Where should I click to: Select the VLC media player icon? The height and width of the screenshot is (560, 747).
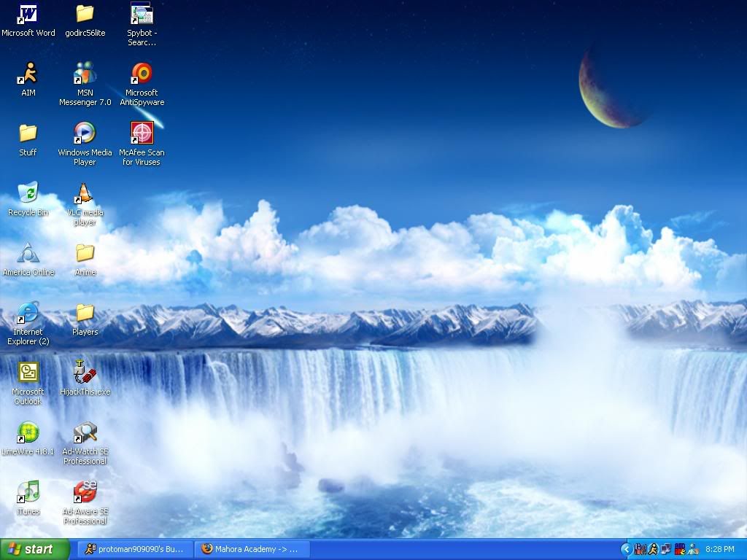85,193
